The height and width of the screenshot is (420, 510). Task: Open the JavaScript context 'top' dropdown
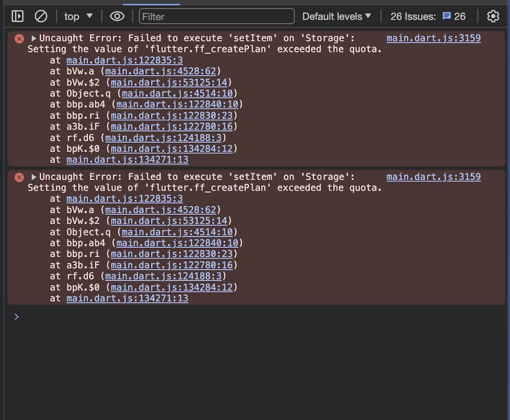click(78, 16)
